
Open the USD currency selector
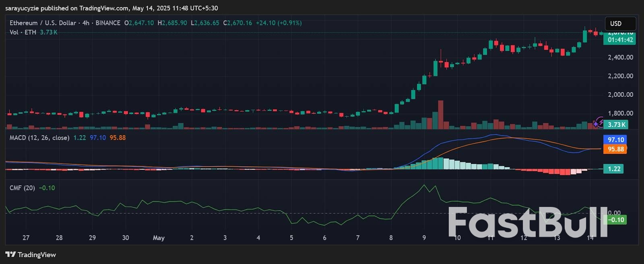pyautogui.click(x=620, y=24)
